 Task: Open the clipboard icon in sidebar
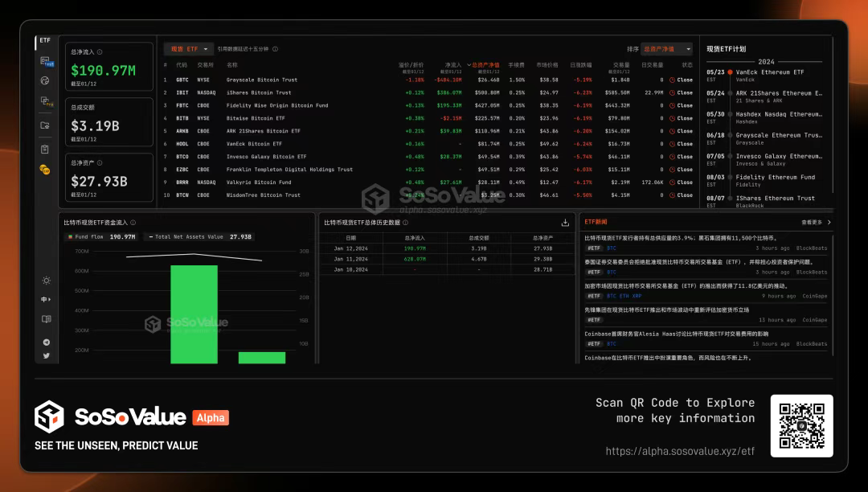[x=45, y=149]
